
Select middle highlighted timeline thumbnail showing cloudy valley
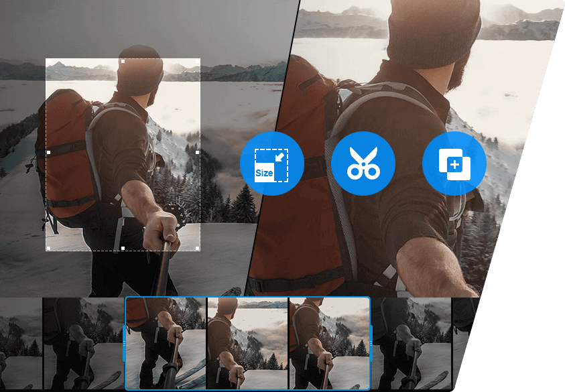point(247,343)
